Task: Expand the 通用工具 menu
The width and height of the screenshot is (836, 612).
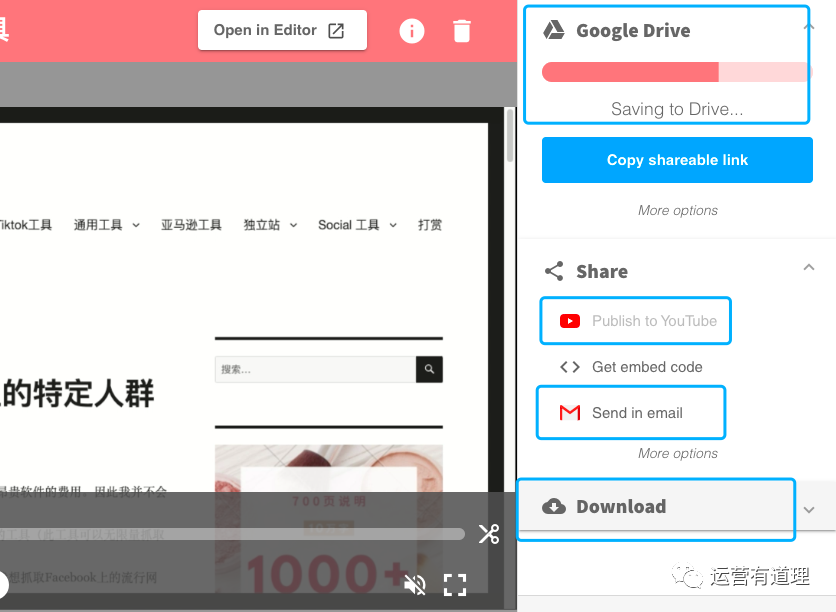Action: click(106, 225)
